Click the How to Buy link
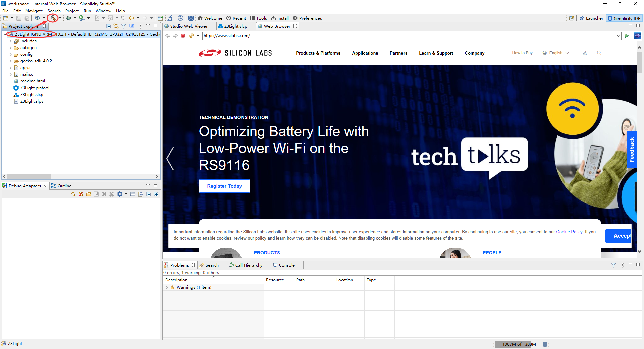Viewport: 644px width, 349px height. point(522,53)
